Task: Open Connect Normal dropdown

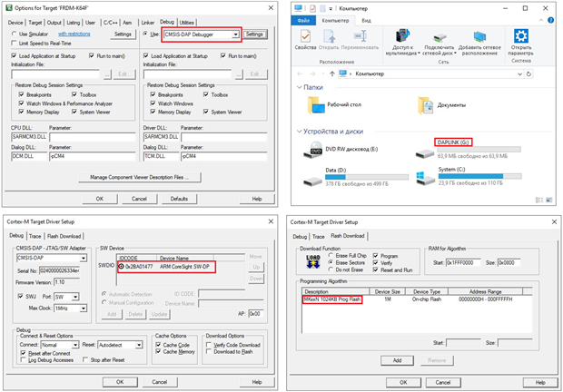Action: 75,345
